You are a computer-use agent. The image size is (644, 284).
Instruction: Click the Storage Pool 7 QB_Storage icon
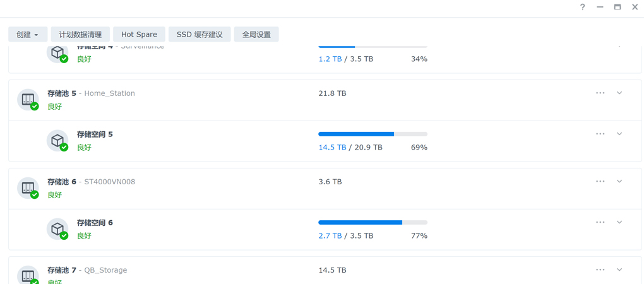(28, 275)
